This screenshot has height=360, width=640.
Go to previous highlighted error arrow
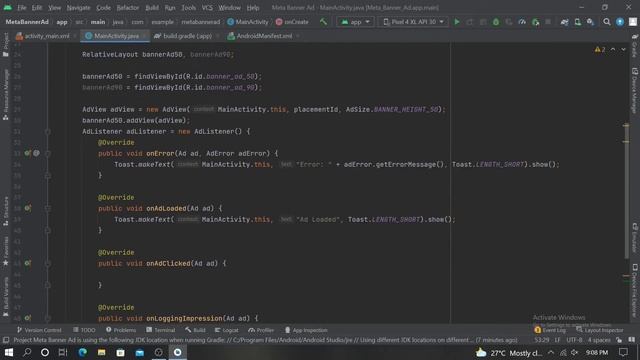tap(613, 49)
